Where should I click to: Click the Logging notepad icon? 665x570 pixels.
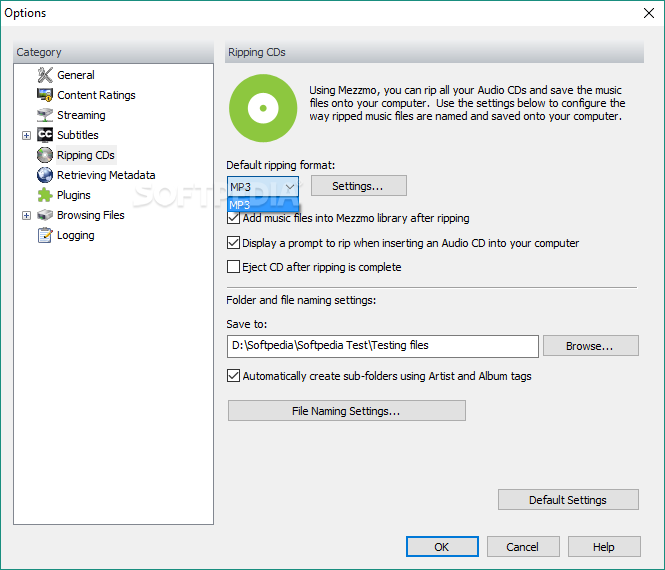45,235
